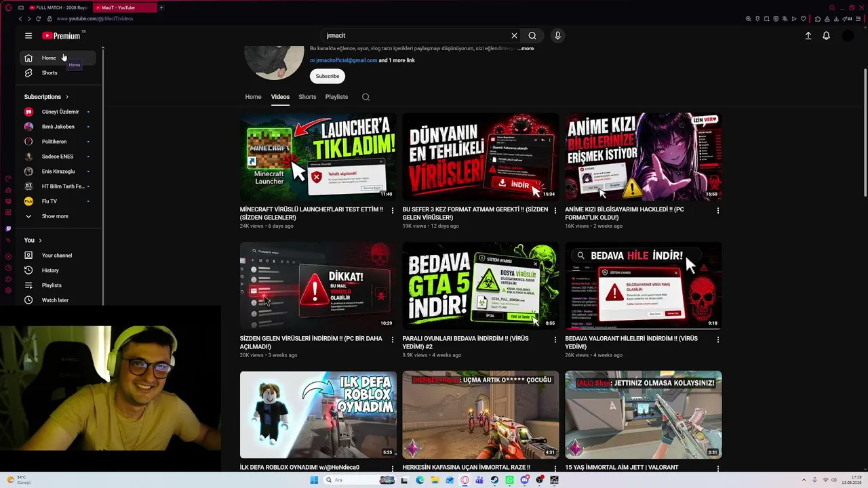868x488 pixels.
Task: Go back with the browser back arrow
Action: (x=20, y=19)
